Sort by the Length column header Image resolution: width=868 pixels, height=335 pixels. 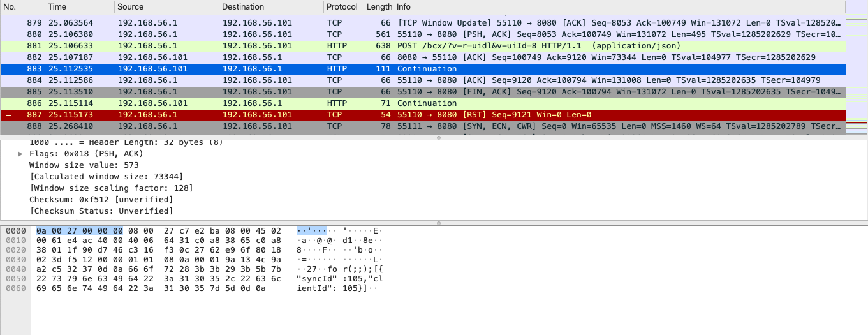pos(378,7)
